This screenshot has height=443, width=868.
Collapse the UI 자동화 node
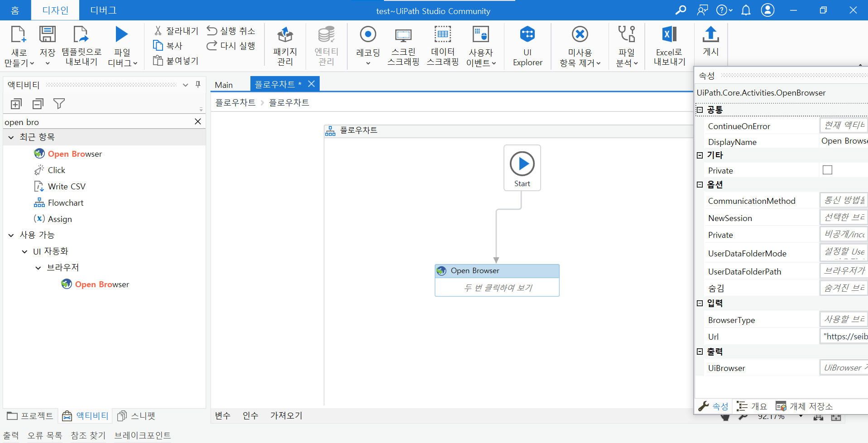(25, 251)
